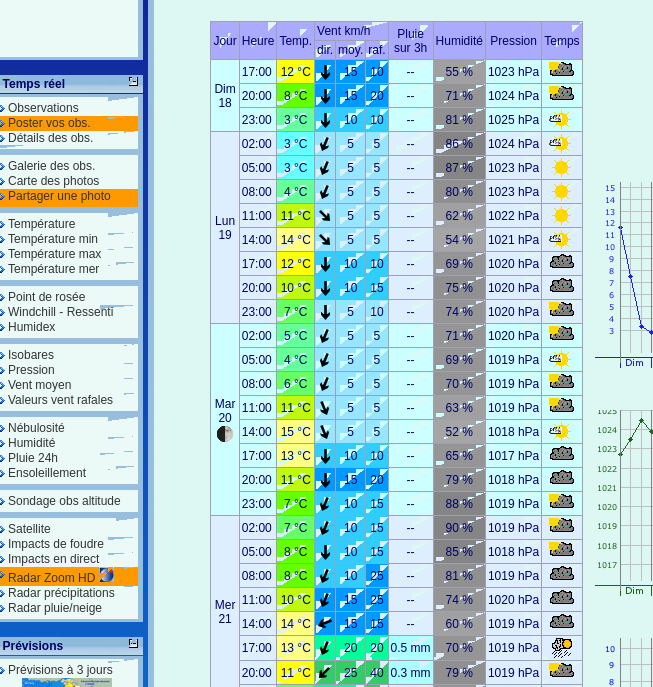Viewport: 653px width, 687px height.
Task: Collapse the Prévisions panel
Action: click(x=133, y=643)
